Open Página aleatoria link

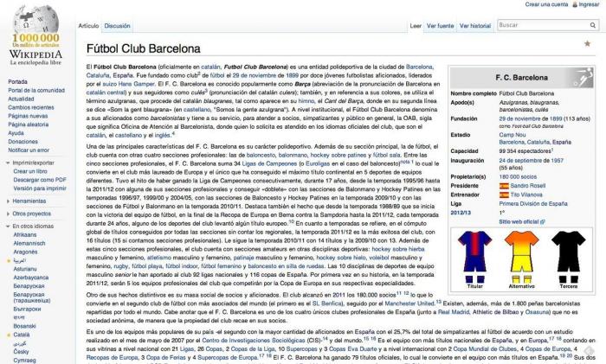coord(29,125)
